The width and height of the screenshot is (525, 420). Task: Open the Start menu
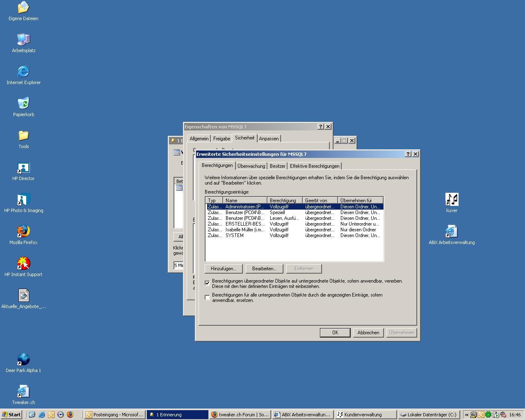11,415
